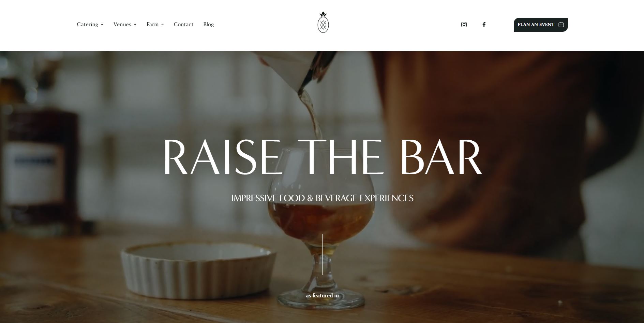Open the Instagram profile icon
Viewport: 644px width, 323px height.
click(x=464, y=25)
